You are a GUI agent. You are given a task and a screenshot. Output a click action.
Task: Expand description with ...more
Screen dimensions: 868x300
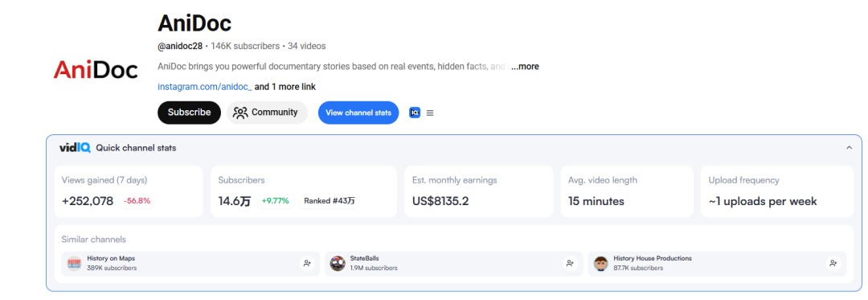(525, 67)
